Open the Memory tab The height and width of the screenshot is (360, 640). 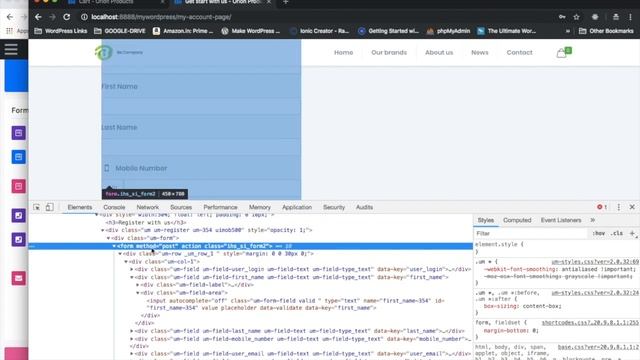coord(260,207)
